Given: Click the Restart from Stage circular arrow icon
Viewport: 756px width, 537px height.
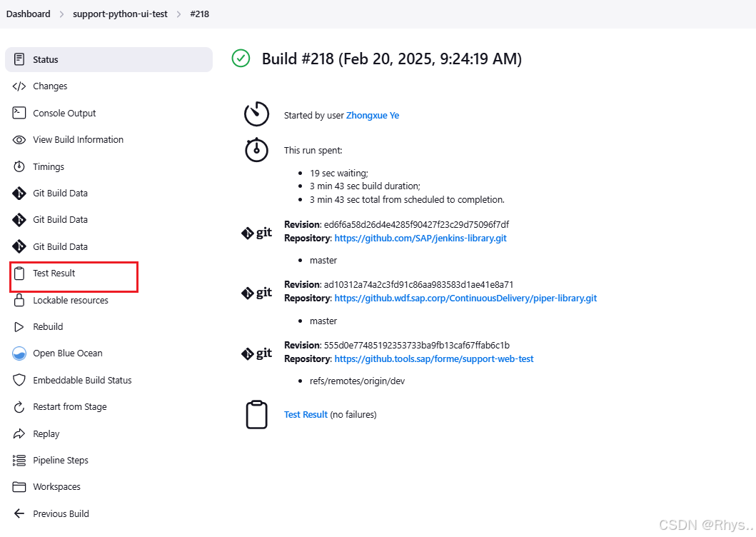Looking at the screenshot, I should coord(19,407).
